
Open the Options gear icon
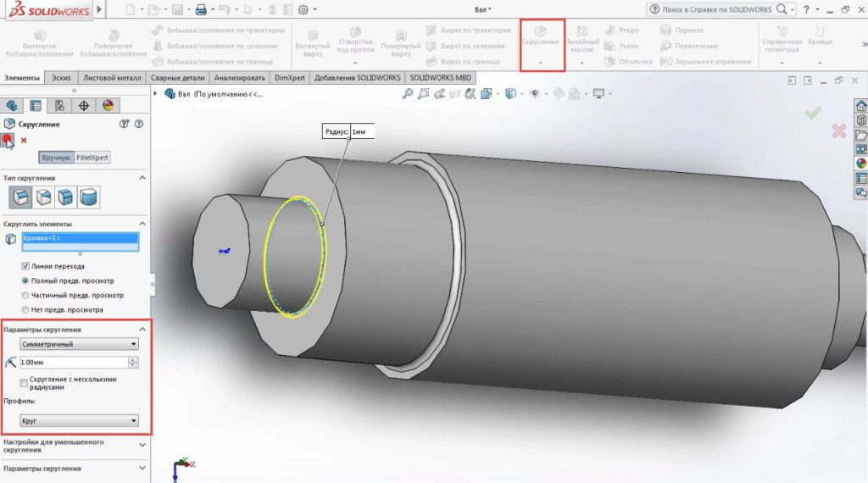pos(303,9)
